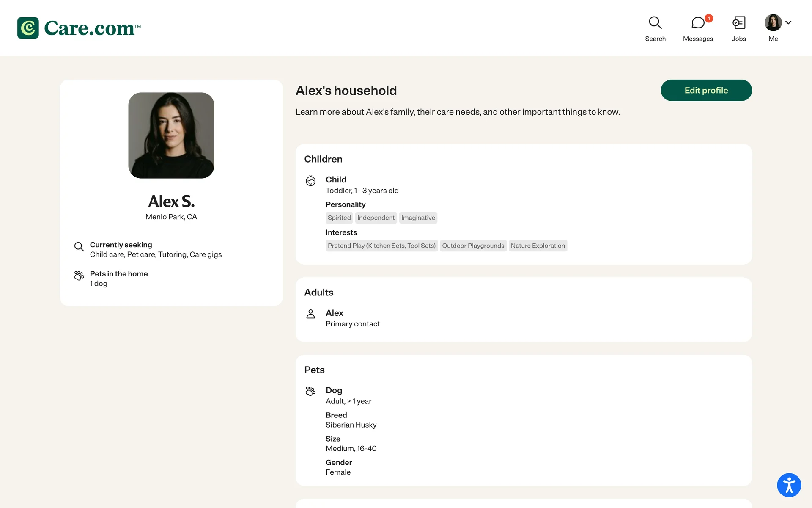Click the accessibility widget icon
The height and width of the screenshot is (508, 812).
[789, 485]
